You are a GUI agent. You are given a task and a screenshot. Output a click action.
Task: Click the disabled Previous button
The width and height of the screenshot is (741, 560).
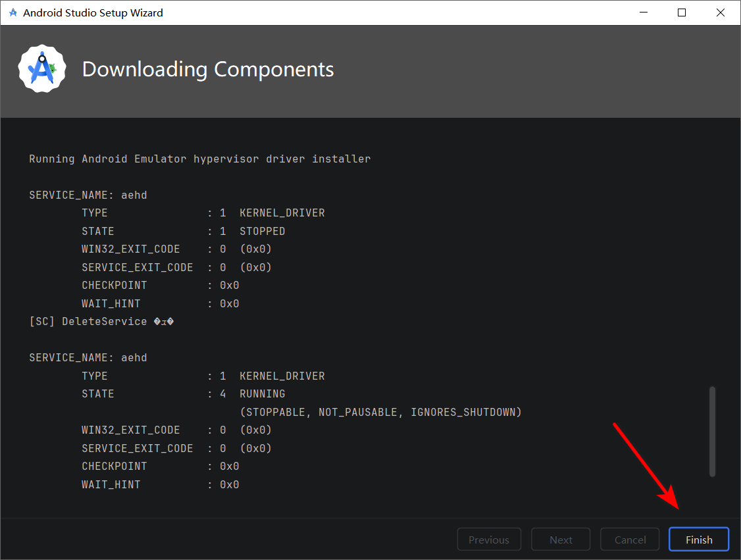coord(489,539)
